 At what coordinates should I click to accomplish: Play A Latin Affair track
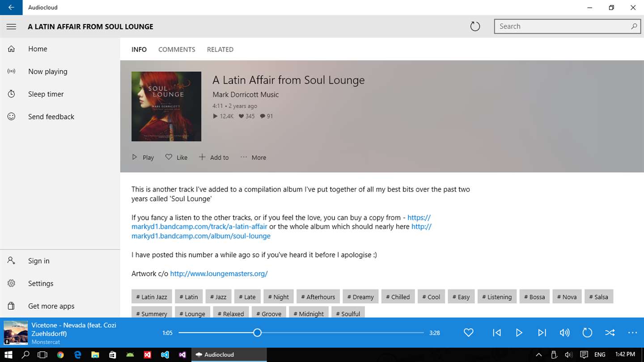point(143,157)
